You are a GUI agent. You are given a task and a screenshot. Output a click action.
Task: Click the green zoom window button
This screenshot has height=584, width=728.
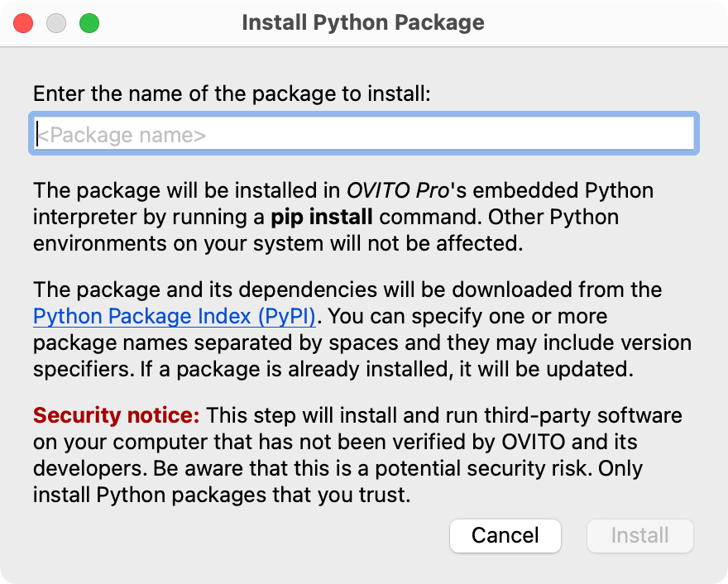[x=89, y=23]
